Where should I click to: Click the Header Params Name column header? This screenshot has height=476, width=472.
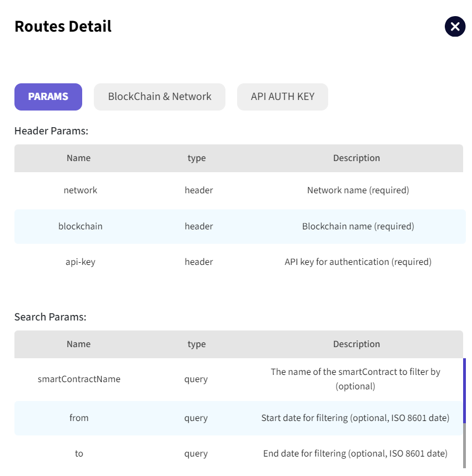(78, 158)
